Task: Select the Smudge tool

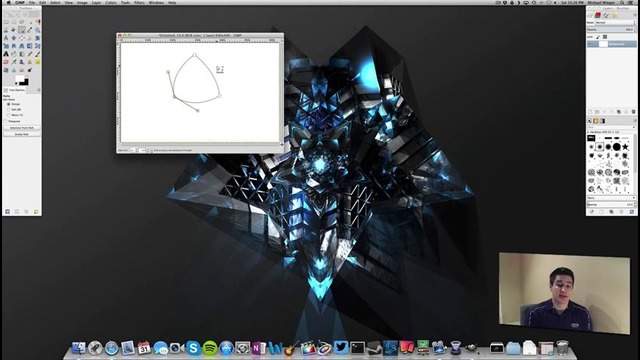Action: tap(22, 70)
